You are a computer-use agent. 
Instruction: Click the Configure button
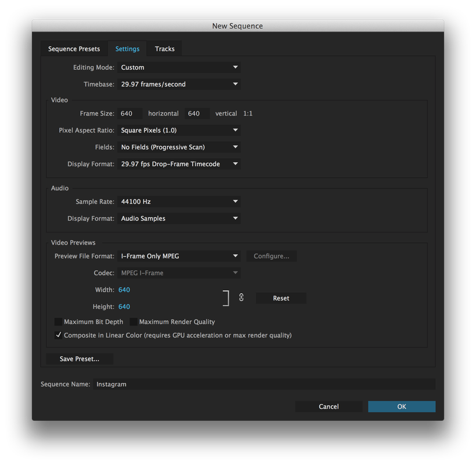click(271, 256)
